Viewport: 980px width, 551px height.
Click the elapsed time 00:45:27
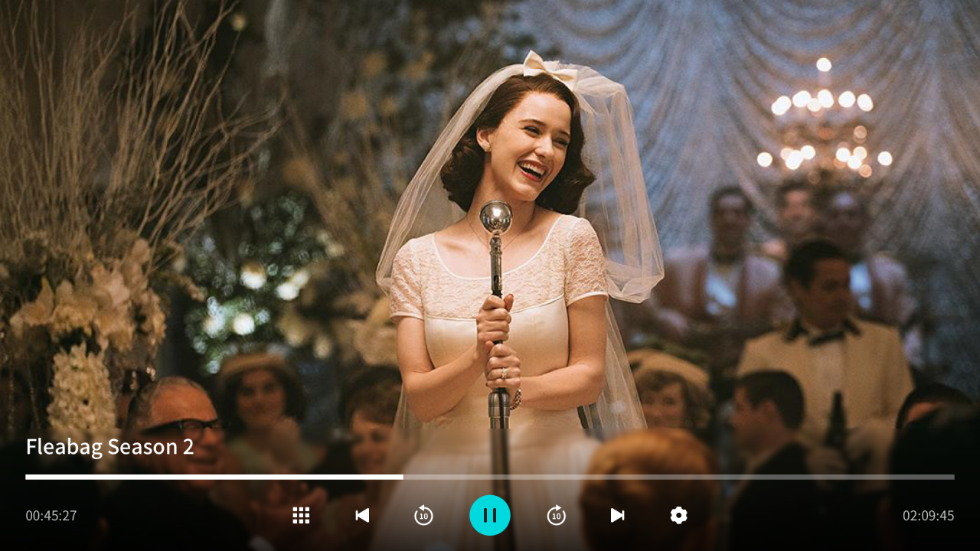[x=51, y=516]
